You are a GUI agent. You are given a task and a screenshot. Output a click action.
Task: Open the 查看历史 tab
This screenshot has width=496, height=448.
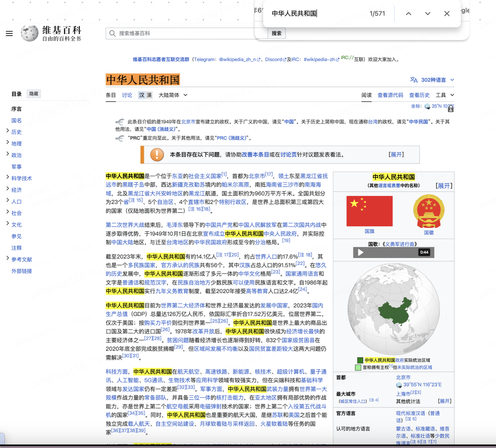click(419, 95)
